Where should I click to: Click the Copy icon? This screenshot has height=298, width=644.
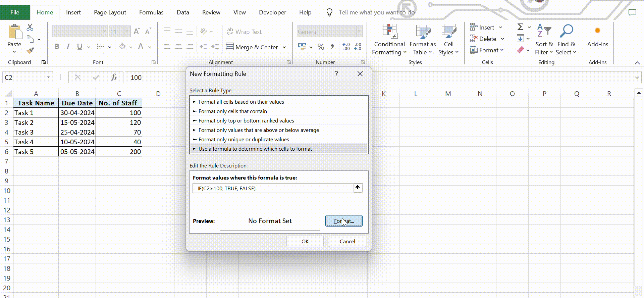[30, 39]
